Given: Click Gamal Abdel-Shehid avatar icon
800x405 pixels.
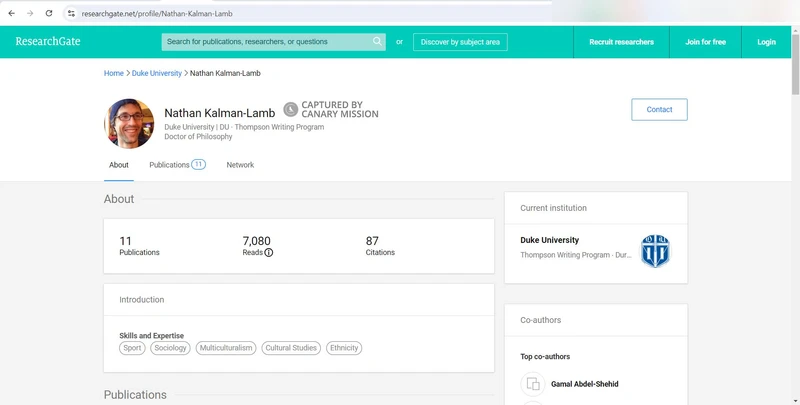Looking at the screenshot, I should click(533, 384).
